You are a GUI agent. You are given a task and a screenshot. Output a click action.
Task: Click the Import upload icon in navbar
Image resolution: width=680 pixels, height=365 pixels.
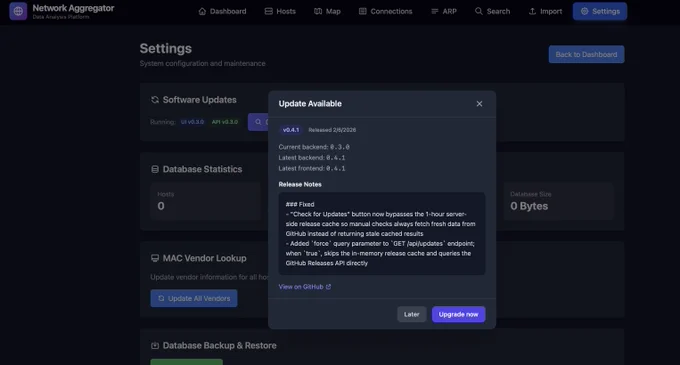(532, 11)
